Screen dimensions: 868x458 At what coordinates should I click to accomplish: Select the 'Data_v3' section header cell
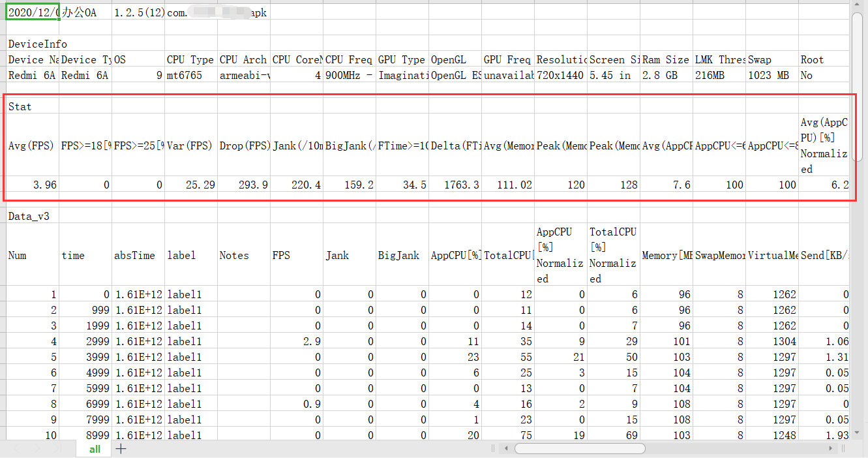point(33,216)
